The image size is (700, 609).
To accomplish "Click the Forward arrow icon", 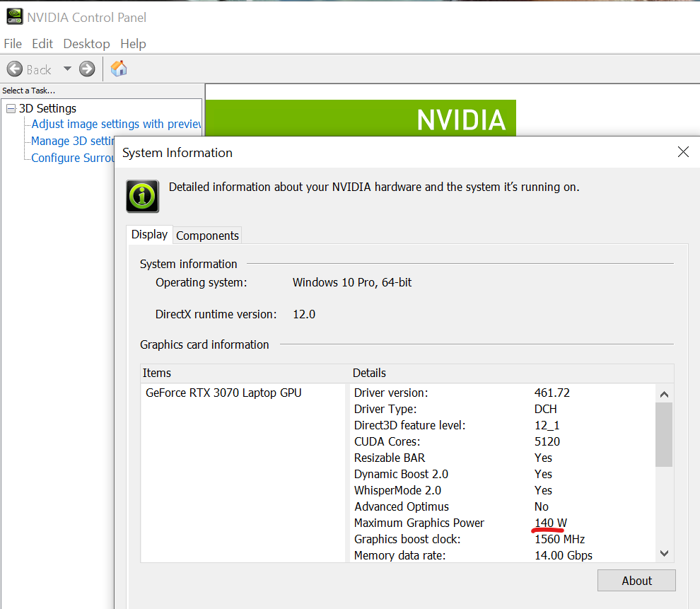I will [x=87, y=69].
